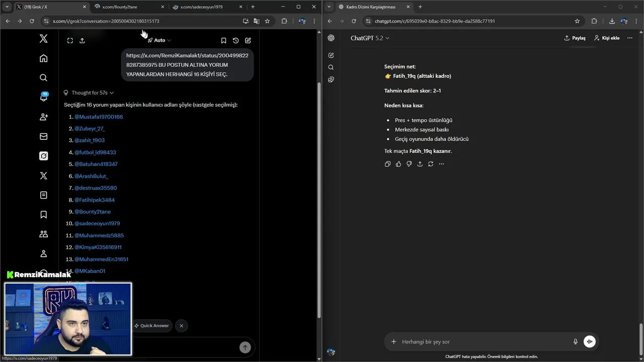The width and height of the screenshot is (644, 362).
Task: Search chats icon in ChatGPT sidebar
Action: tap(331, 67)
